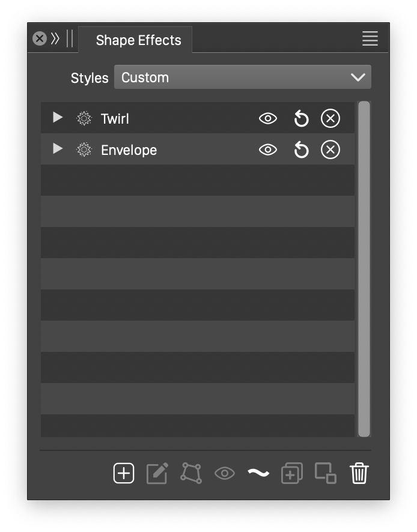This screenshot has height=532, width=417.
Task: Click the wave tilde icon in bottom toolbar
Action: click(x=258, y=473)
